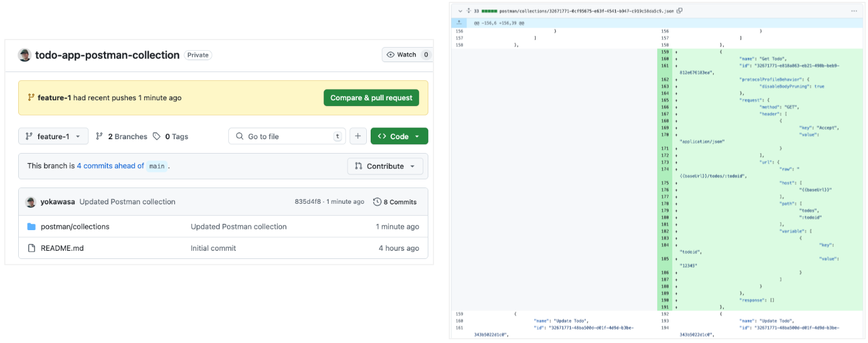868x343 pixels.
Task: Click the 4 commits ahead of link
Action: [x=110, y=166]
